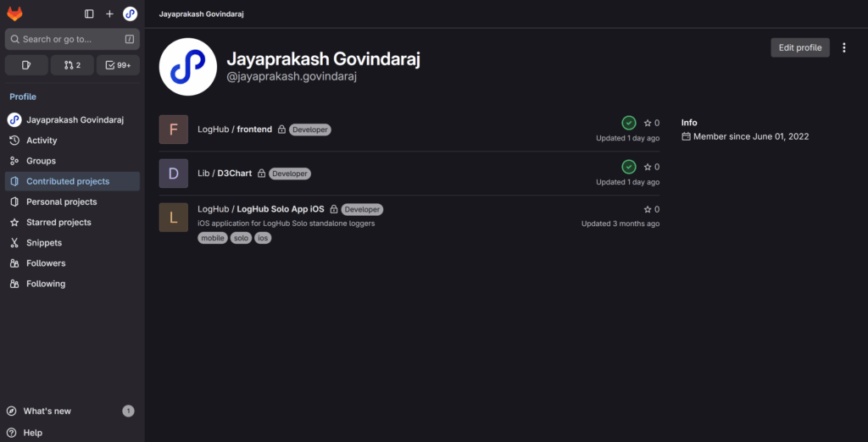Go to Groups in profile sidebar
The height and width of the screenshot is (442, 868).
point(41,161)
